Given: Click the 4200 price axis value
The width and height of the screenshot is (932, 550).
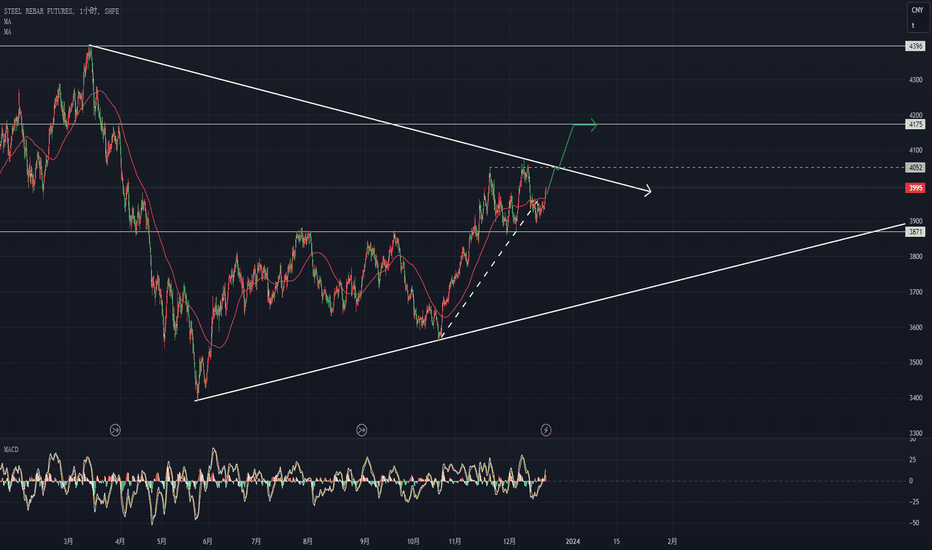Looking at the screenshot, I should pos(915,115).
